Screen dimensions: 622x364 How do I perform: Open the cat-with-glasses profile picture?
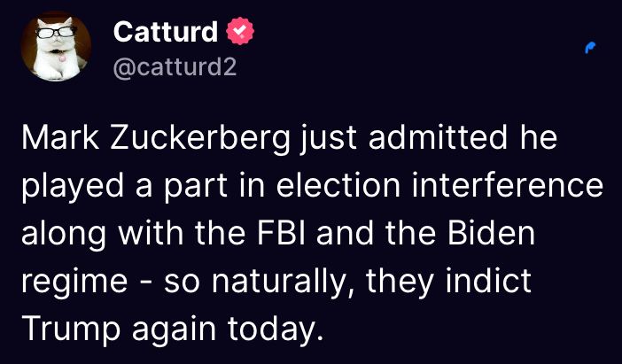coord(55,47)
